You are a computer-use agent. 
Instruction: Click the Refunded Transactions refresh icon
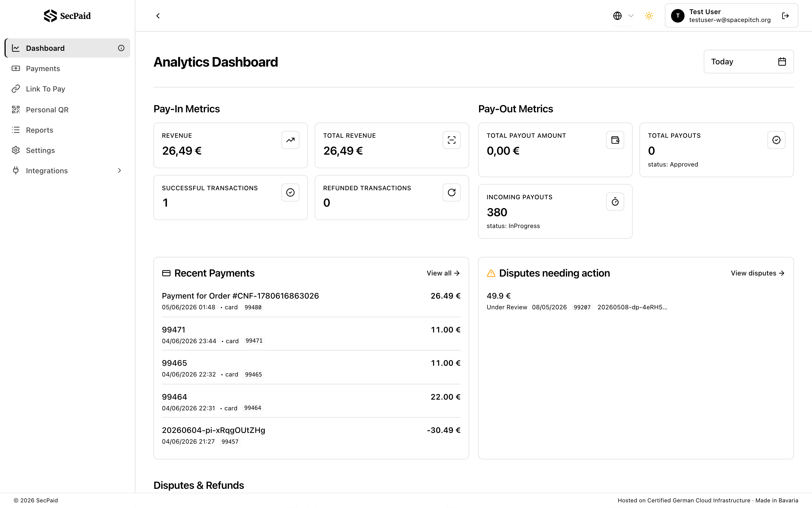click(x=452, y=192)
